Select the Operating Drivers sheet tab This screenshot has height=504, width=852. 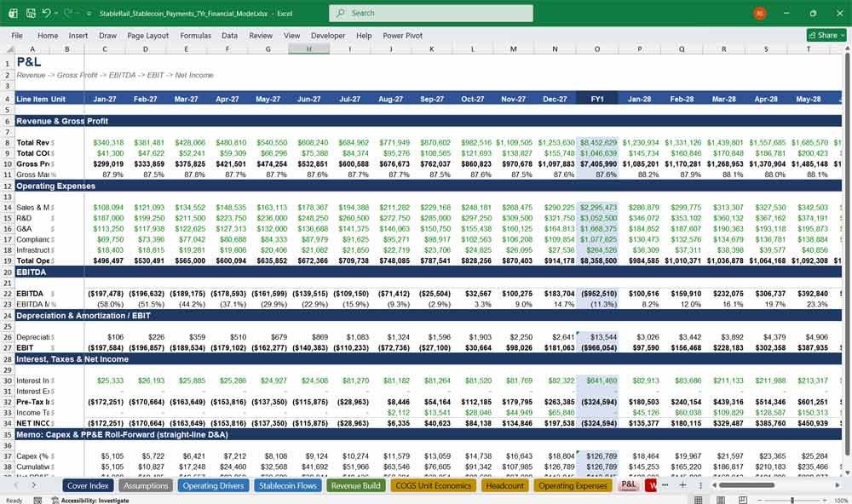point(213,485)
